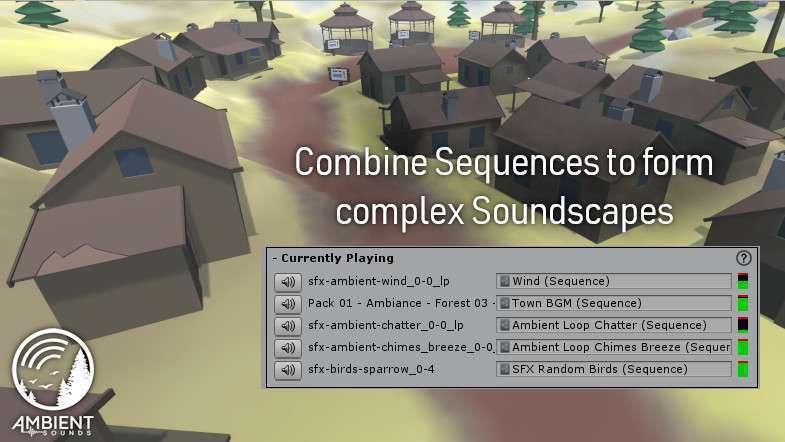The image size is (785, 442).
Task: Click the Ambient Sounds logo
Action: 53,382
